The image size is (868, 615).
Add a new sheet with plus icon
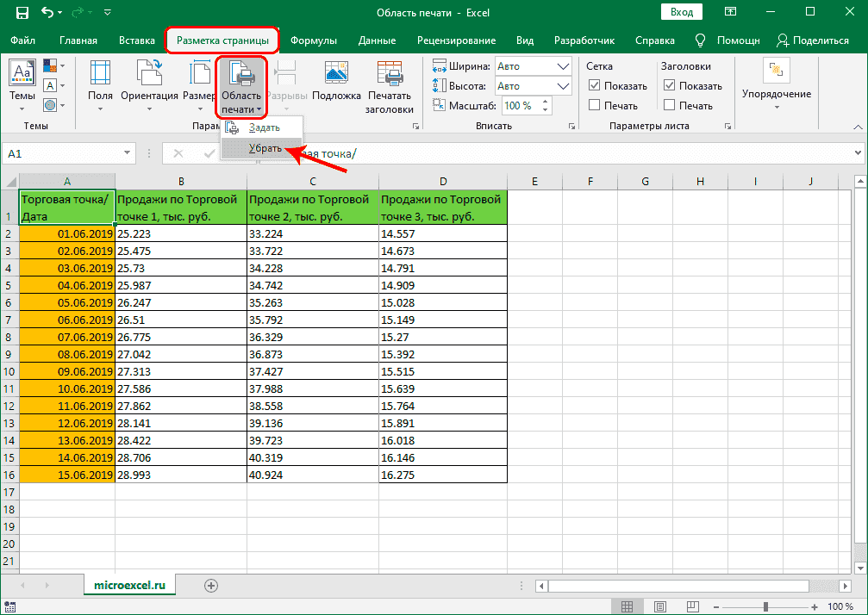(210, 585)
